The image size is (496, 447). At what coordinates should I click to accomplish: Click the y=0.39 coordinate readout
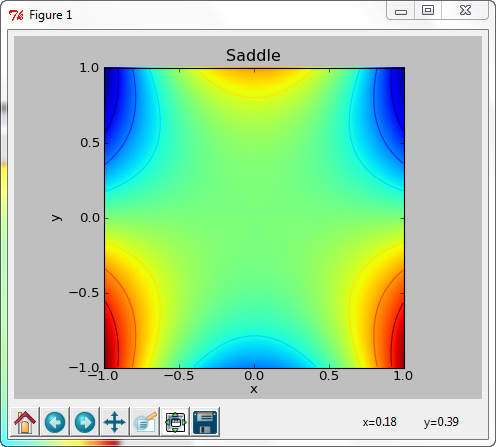coord(441,422)
